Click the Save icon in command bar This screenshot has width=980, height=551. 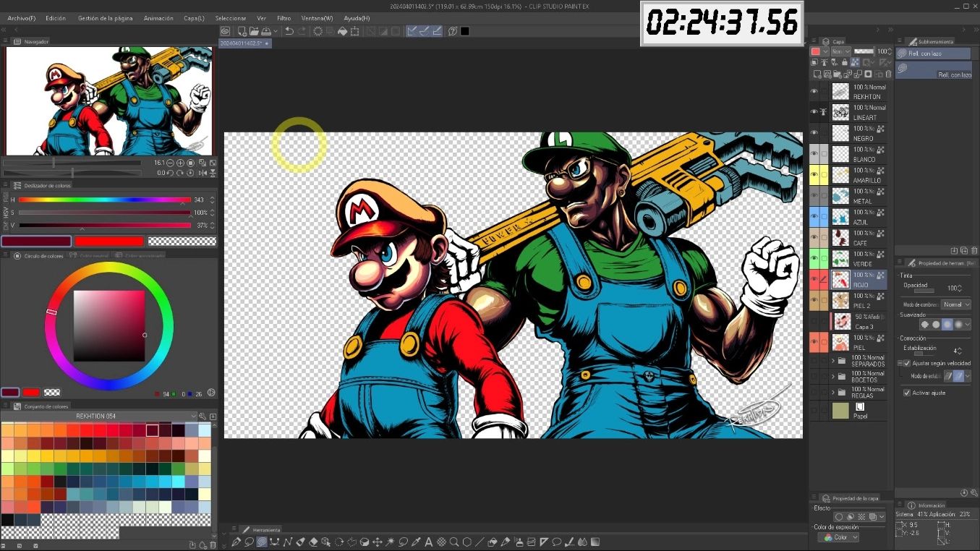pos(266,31)
